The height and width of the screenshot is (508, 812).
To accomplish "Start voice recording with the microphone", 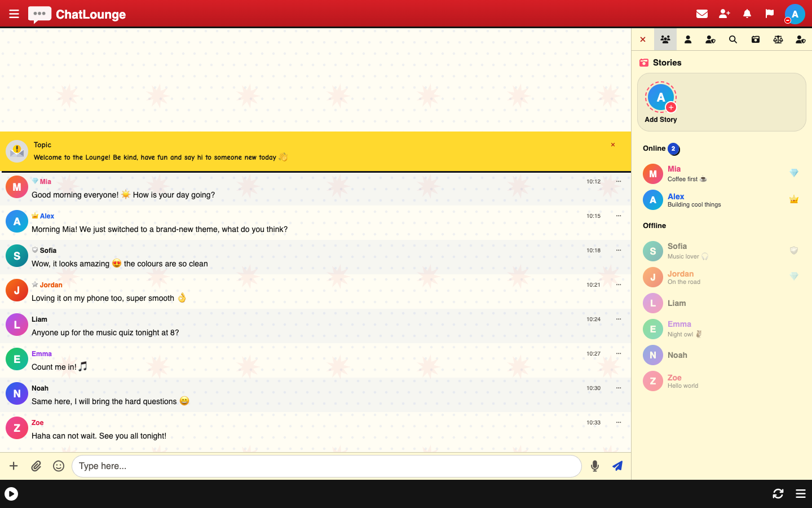I will (595, 466).
